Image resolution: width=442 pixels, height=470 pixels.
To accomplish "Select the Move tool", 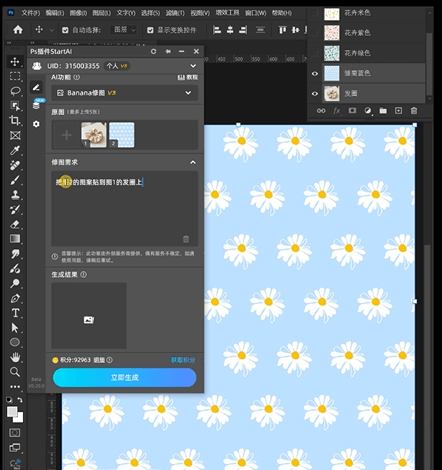I will (15, 61).
